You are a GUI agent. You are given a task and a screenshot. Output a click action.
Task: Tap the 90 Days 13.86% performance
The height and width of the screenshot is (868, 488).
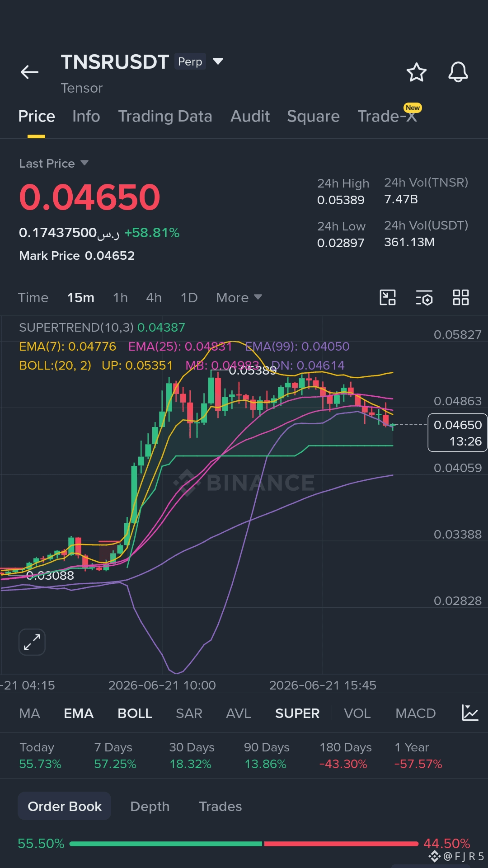(x=267, y=755)
